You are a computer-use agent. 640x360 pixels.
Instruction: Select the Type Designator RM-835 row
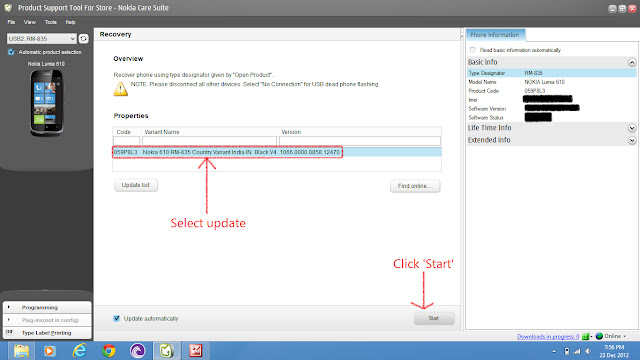tap(551, 73)
